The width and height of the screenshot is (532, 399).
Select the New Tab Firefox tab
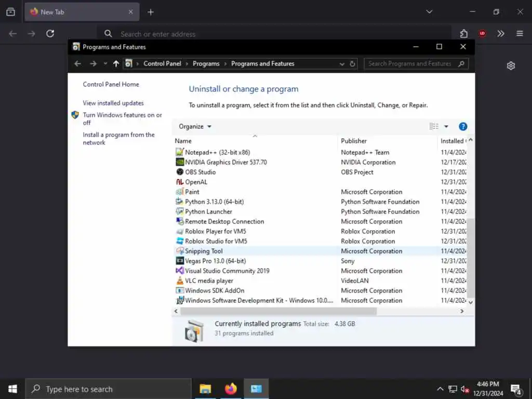coord(82,12)
